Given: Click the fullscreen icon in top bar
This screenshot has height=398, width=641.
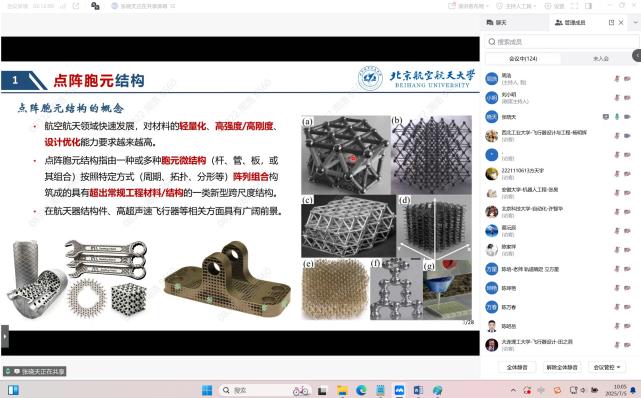Looking at the screenshot, I should click(575, 6).
